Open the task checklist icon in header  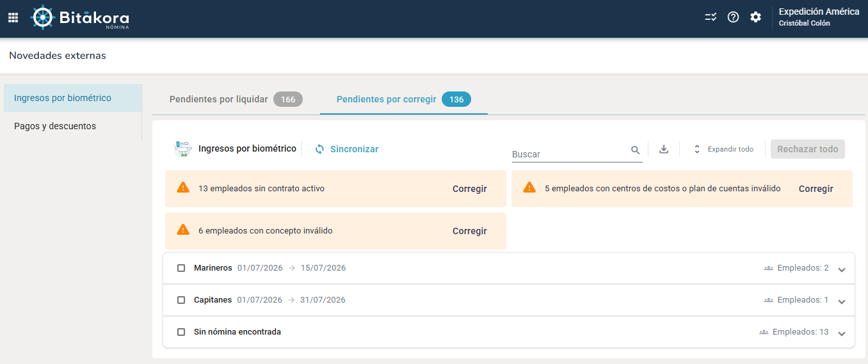711,17
